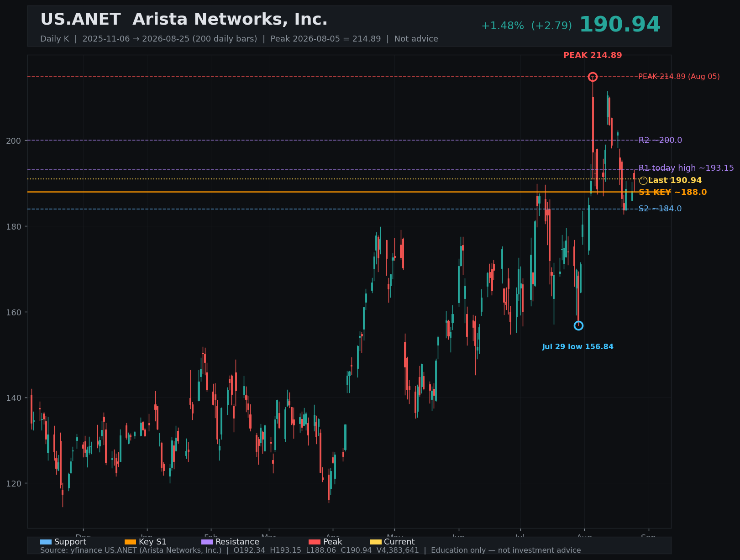The width and height of the screenshot is (740, 560).
Task: Click the 'PEAK 214.89 (Aug 05)' line label
Action: (679, 77)
